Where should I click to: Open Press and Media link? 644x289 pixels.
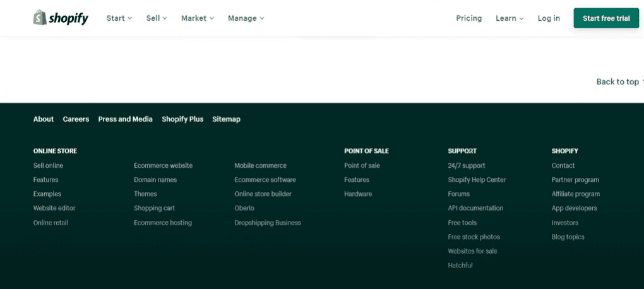[125, 119]
